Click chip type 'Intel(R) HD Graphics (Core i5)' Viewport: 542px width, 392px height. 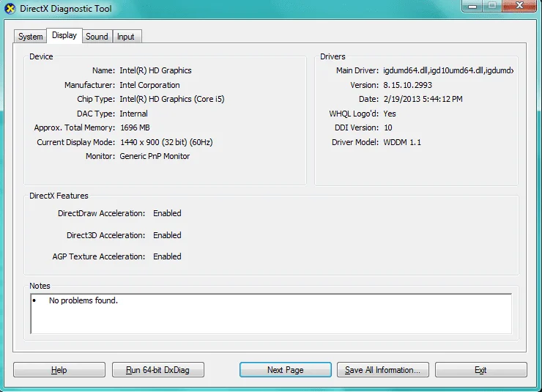click(x=172, y=99)
